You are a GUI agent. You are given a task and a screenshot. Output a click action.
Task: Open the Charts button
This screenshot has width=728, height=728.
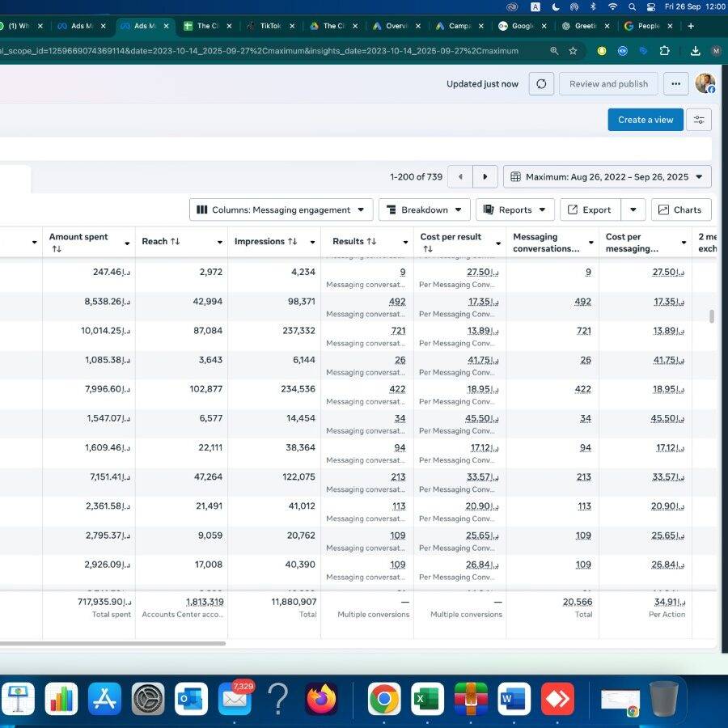[x=680, y=210]
